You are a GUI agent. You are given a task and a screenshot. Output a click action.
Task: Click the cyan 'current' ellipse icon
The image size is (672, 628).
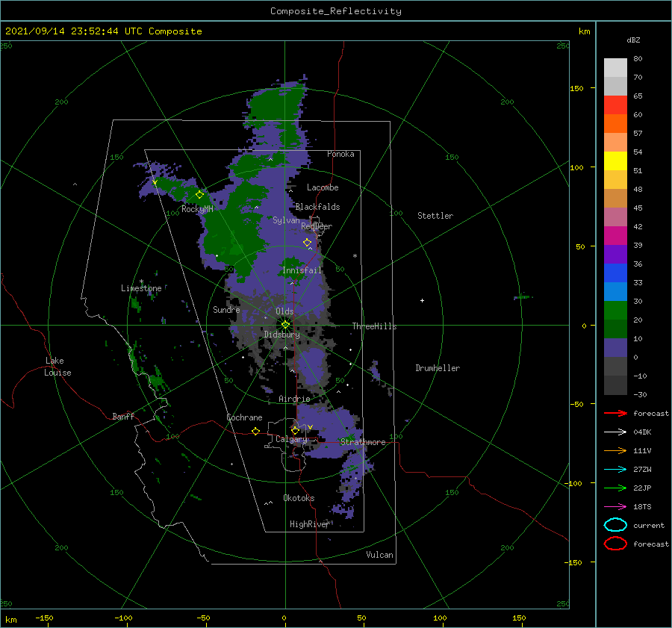[x=615, y=525]
